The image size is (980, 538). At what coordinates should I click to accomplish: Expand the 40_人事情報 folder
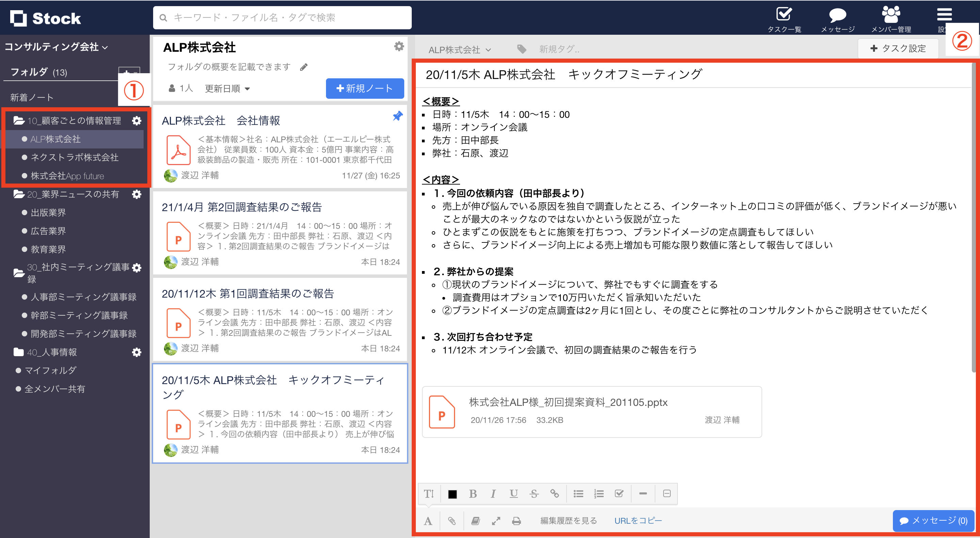point(19,352)
